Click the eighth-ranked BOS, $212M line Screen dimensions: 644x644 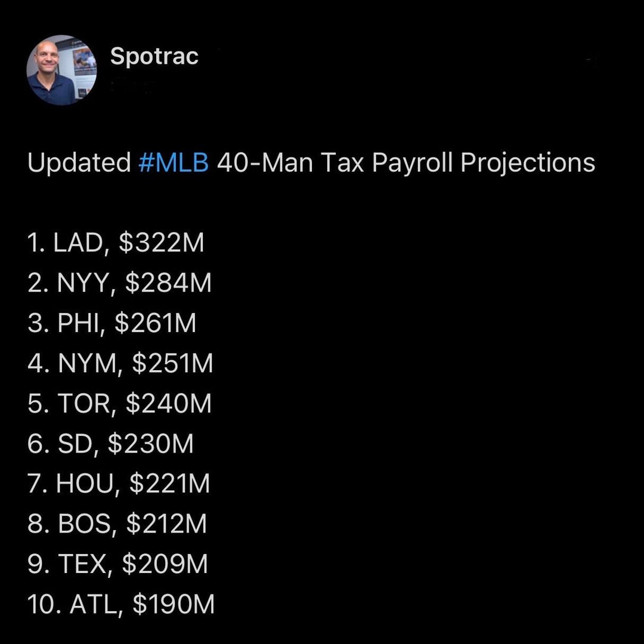pos(117,524)
